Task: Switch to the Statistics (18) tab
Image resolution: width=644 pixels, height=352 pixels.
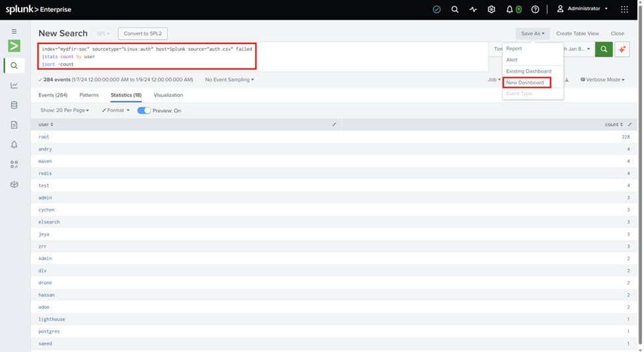Action: click(126, 95)
